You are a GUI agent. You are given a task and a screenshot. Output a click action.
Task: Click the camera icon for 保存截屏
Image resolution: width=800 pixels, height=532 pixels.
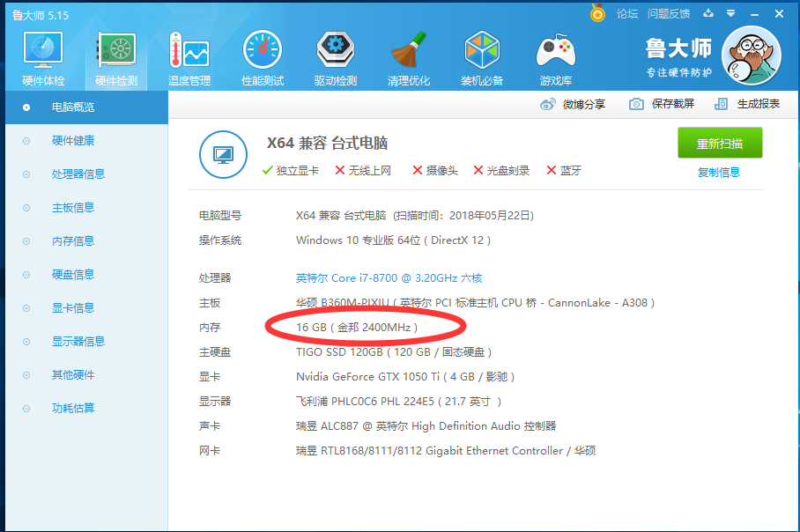(636, 104)
